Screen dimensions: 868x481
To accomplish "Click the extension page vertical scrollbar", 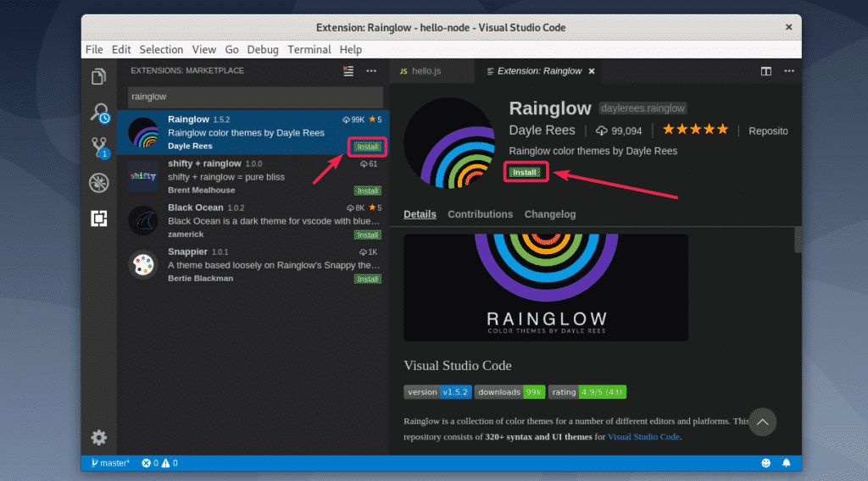I will 798,240.
